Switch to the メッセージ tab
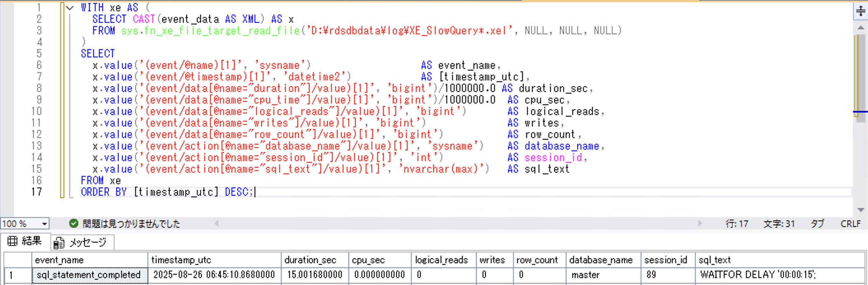 82,243
